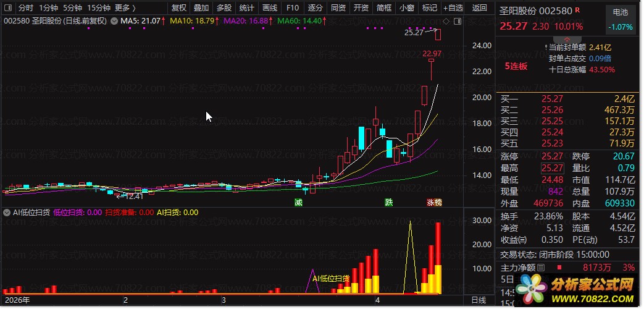Click the +自选 add to watchlist button
644x309 pixels.
[x=453, y=8]
